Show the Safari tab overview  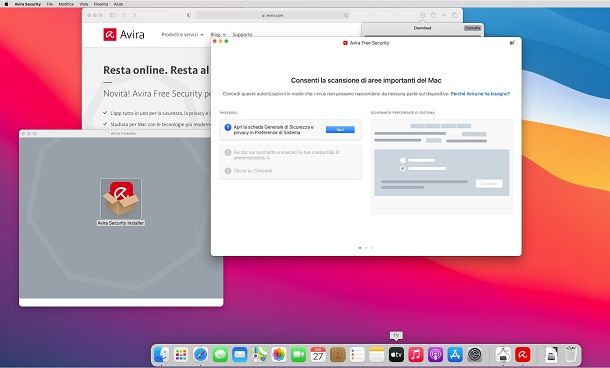[x=454, y=15]
